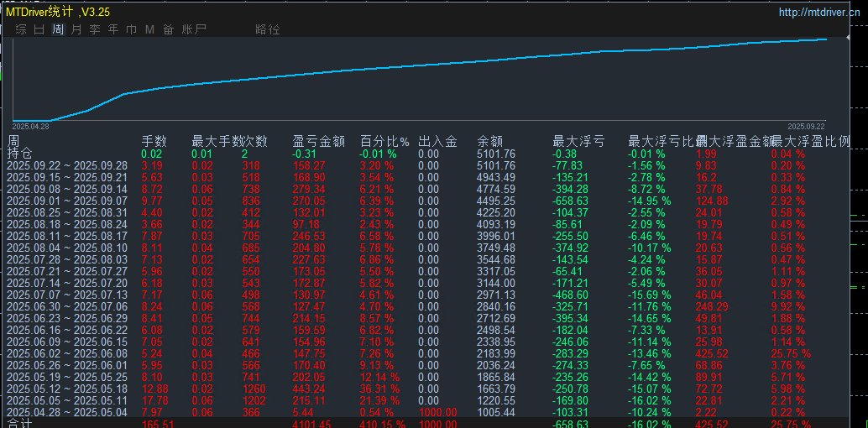868x428 pixels.
Task: Open the 月 monthly statistics tab
Action: pyautogui.click(x=76, y=29)
